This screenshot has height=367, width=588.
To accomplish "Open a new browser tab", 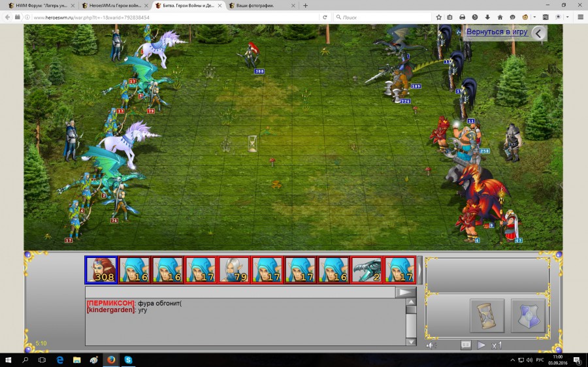I will [305, 6].
